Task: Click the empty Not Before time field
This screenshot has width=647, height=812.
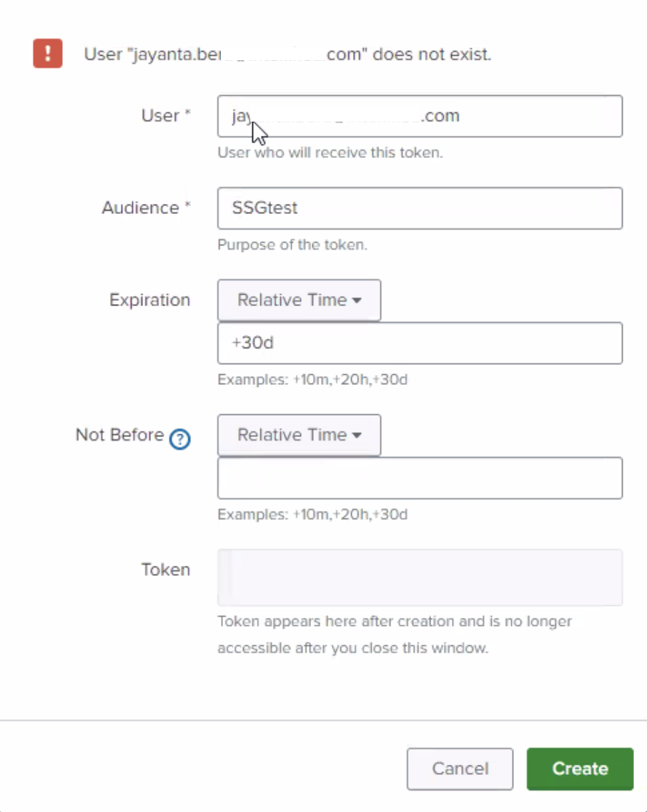Action: pyautogui.click(x=420, y=478)
